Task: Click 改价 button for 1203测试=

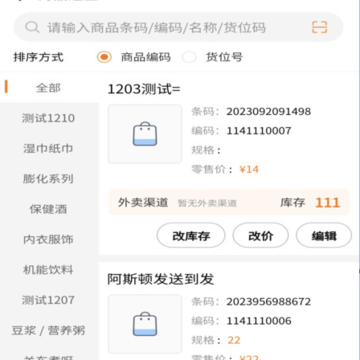Action: (x=260, y=236)
